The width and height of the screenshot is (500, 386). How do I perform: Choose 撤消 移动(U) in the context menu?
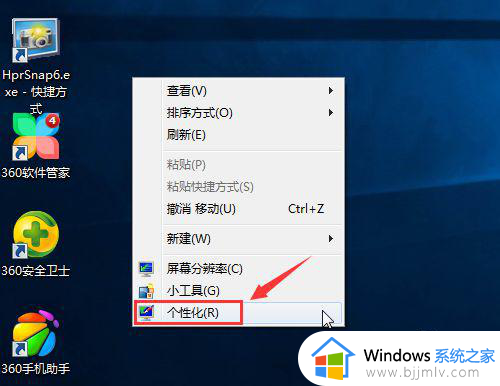coord(238,209)
